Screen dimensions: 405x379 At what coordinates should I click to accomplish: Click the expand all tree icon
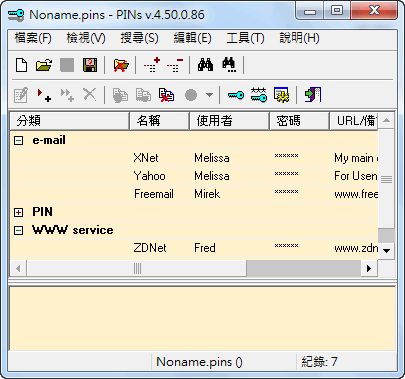click(152, 65)
